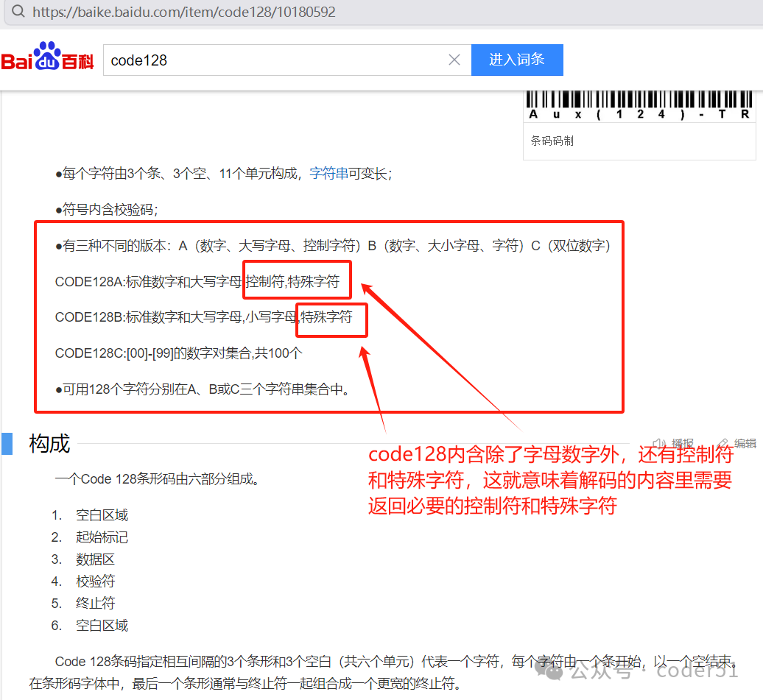Screen dimensions: 763x700
Task: Select the numbered list item 起始标记
Action: point(101,537)
